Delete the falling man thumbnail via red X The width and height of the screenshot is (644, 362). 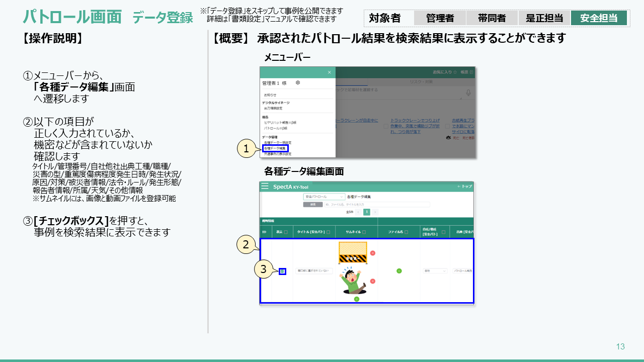[373, 281]
